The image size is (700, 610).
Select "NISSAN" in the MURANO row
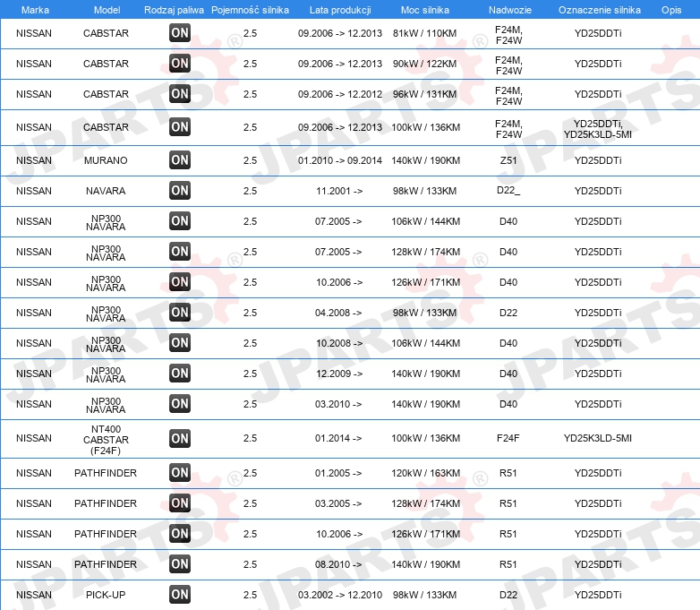pos(34,160)
